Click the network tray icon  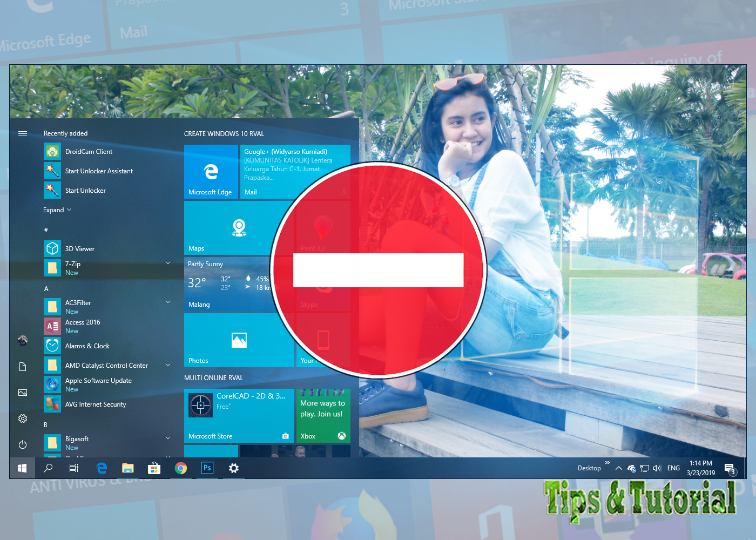[645, 468]
